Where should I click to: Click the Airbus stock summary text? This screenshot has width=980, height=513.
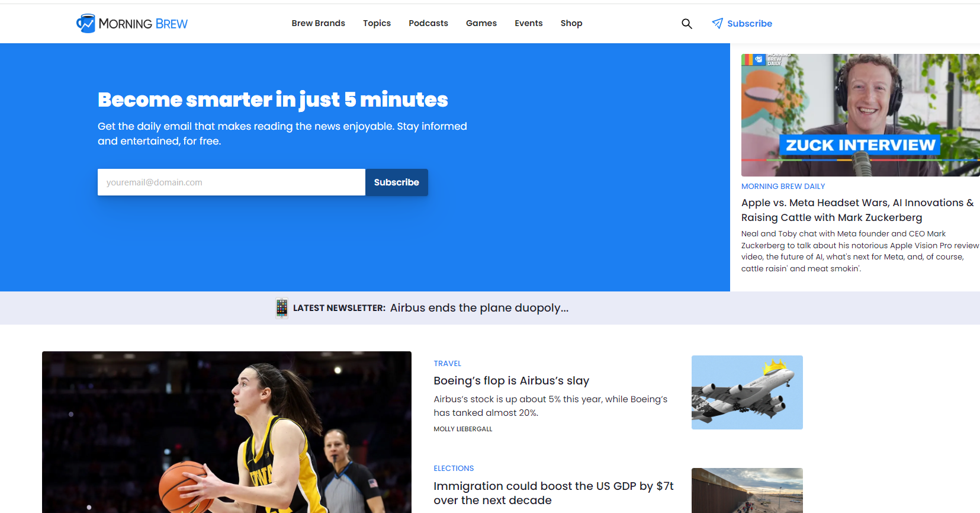click(550, 406)
